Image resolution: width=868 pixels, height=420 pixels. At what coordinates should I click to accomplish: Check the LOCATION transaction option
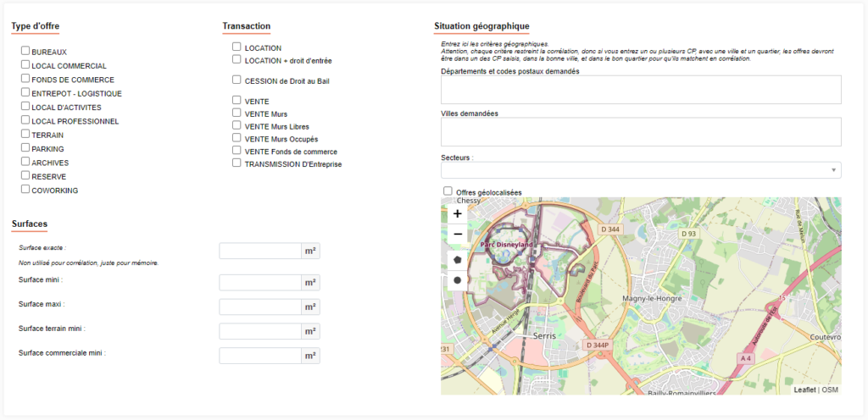pos(237,47)
